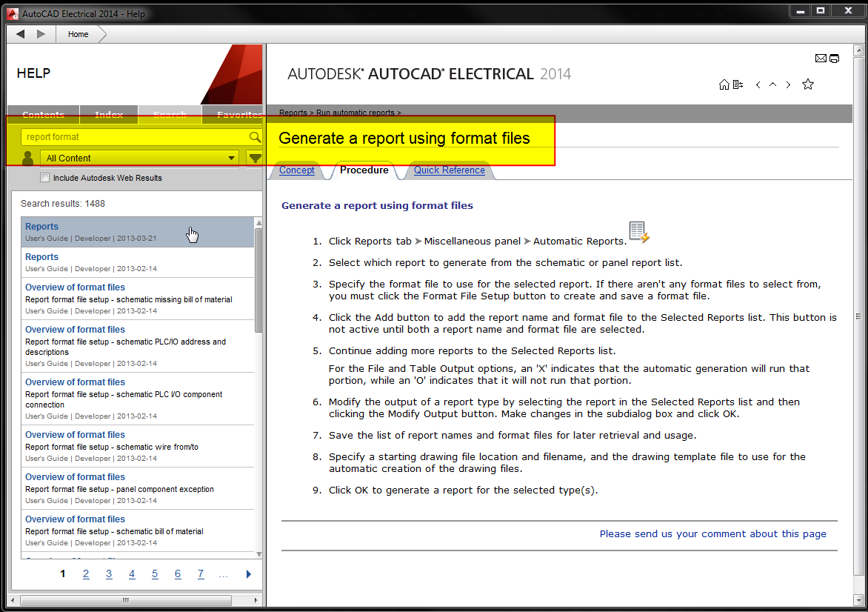Click main page scroll up arrow
Screen dimensions: 868x612
coord(858,51)
